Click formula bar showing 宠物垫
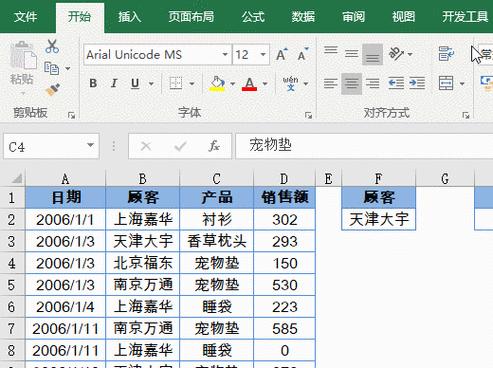This screenshot has height=368, width=493. click(364, 146)
